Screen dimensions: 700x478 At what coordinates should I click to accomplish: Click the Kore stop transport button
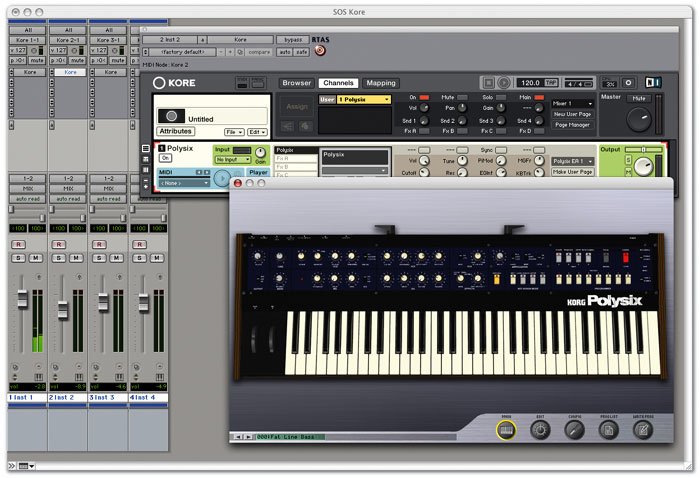pos(489,83)
